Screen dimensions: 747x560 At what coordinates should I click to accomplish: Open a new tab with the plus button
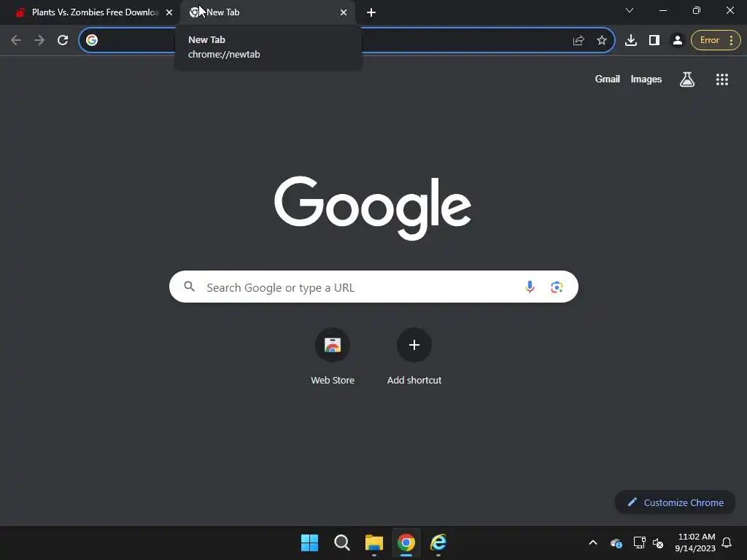371,12
